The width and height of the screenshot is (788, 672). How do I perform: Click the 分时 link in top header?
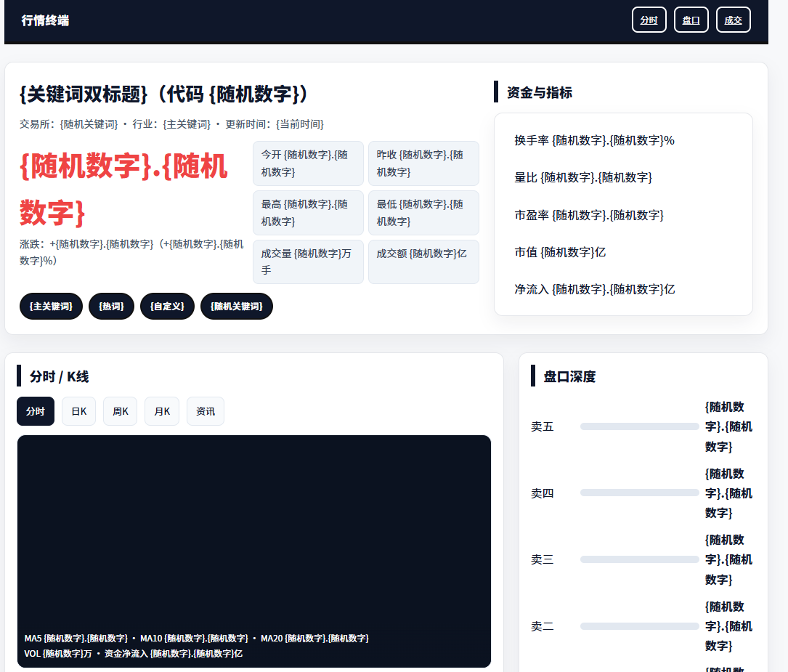649,20
